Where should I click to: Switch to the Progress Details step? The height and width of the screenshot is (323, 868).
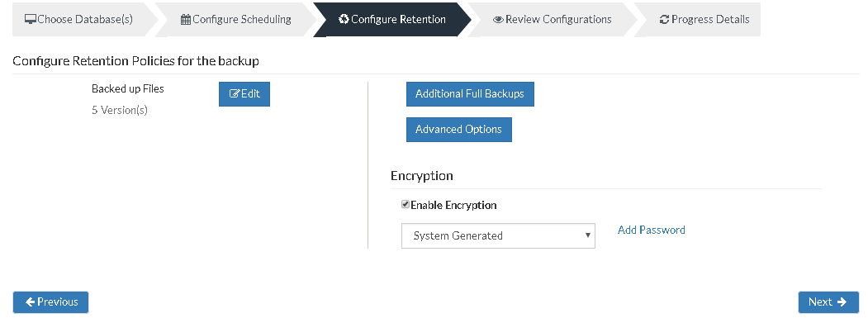pyautogui.click(x=704, y=19)
